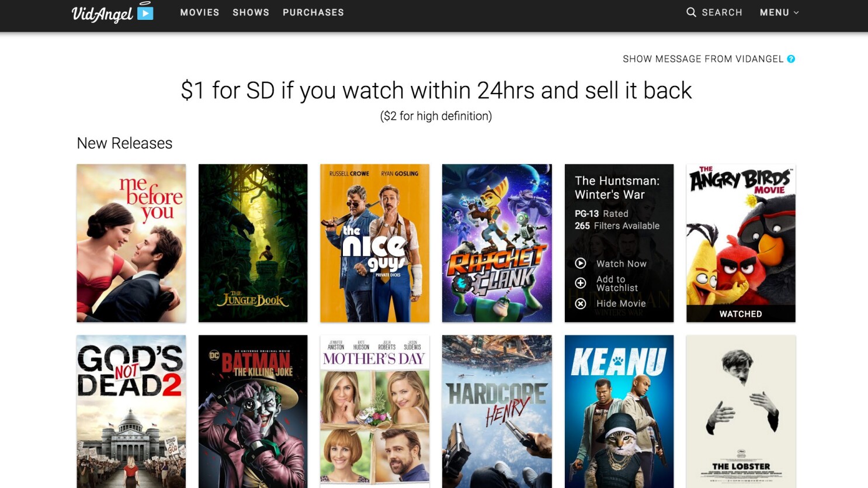
Task: Pick the Keanu movie poster
Action: pyautogui.click(x=619, y=411)
